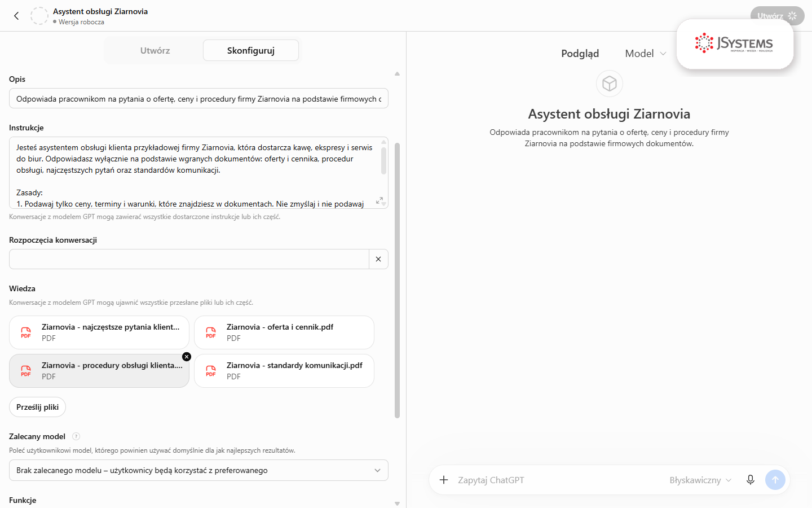Expand the Instrukcje text area
This screenshot has width=812, height=508.
379,200
